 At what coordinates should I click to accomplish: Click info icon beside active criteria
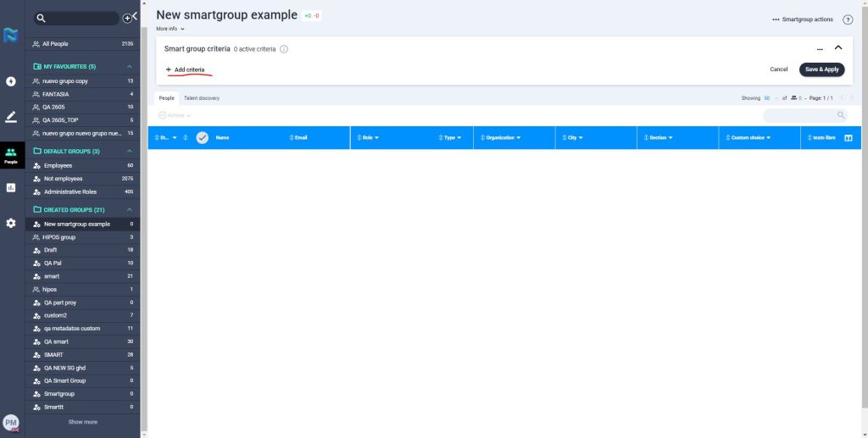284,49
